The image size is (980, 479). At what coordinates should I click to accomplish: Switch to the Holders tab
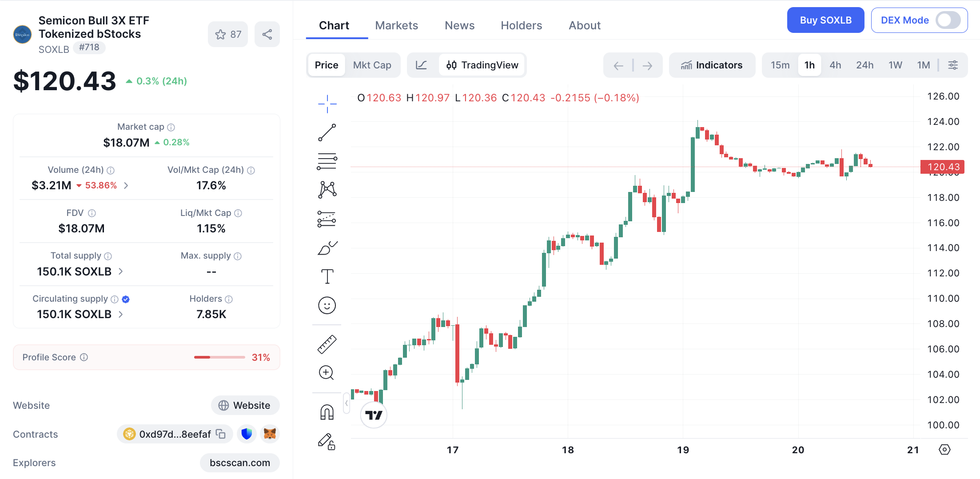(x=521, y=25)
